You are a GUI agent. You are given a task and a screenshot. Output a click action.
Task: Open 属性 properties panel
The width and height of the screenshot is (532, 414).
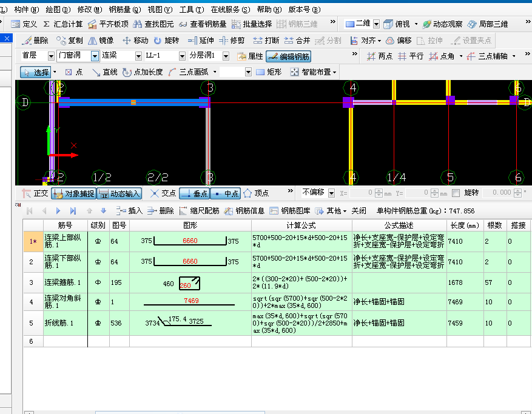click(x=250, y=56)
